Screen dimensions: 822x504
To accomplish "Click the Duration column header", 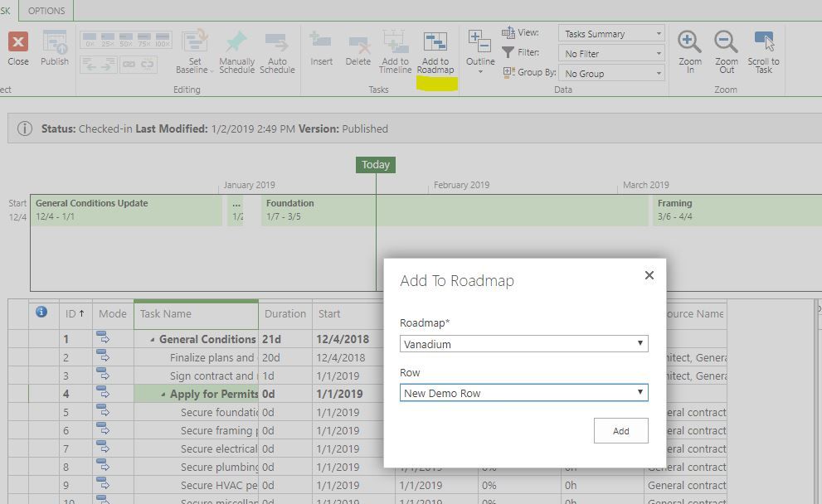I will [x=285, y=314].
